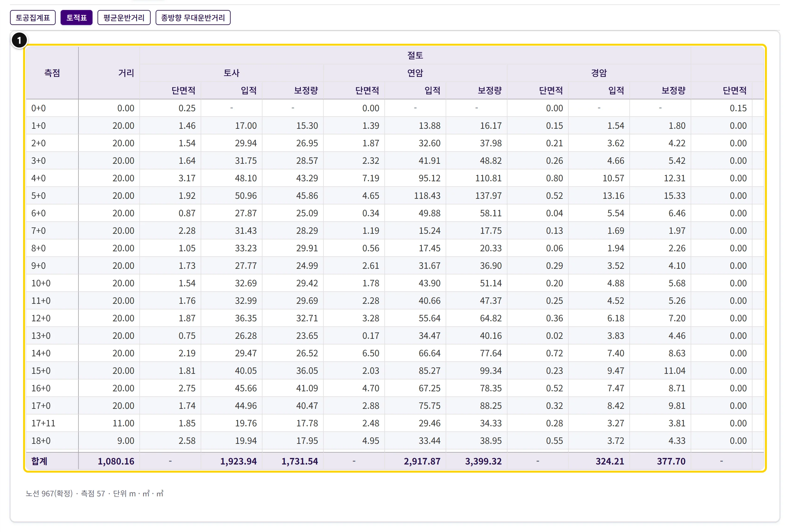Click total distance value 1,080.16

116,461
